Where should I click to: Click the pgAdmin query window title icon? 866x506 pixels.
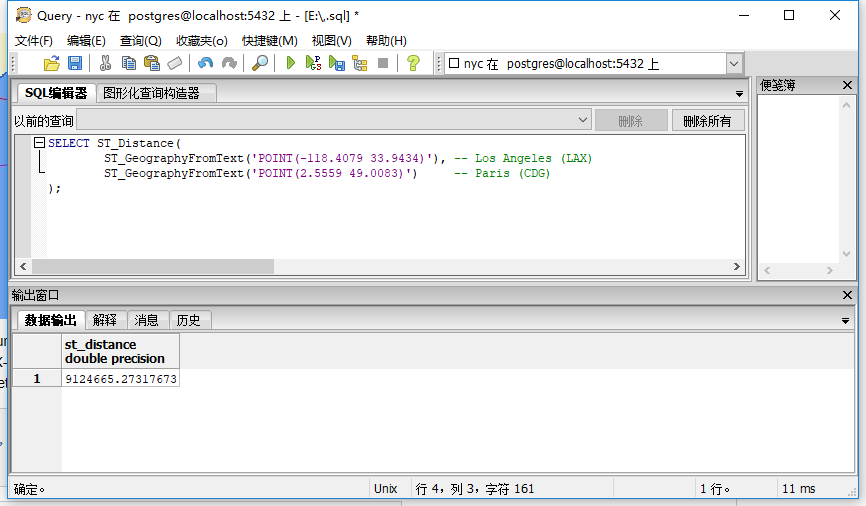(23, 15)
